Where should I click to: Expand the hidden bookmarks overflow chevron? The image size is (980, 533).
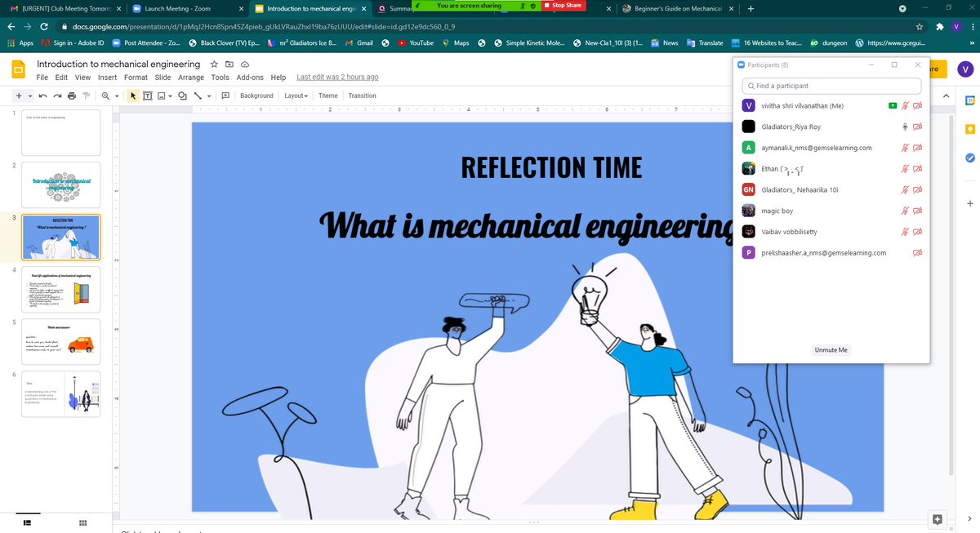(x=971, y=42)
